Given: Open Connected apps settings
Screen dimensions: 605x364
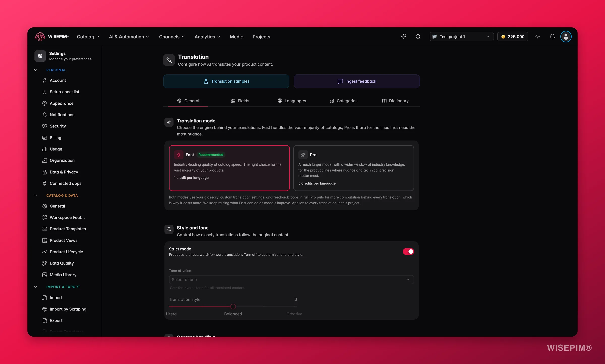Looking at the screenshot, I should click(x=65, y=183).
